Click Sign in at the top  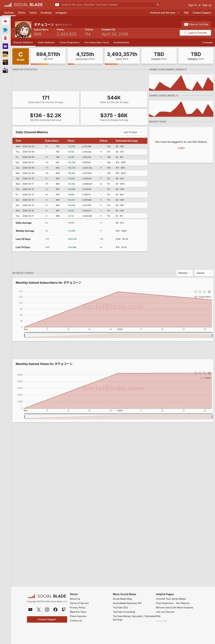[x=192, y=5]
